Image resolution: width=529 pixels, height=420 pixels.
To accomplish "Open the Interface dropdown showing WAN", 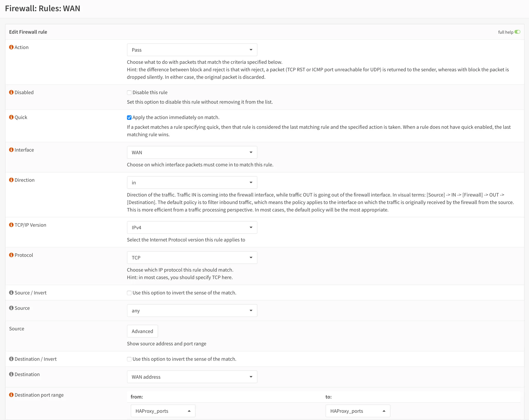I will click(192, 152).
